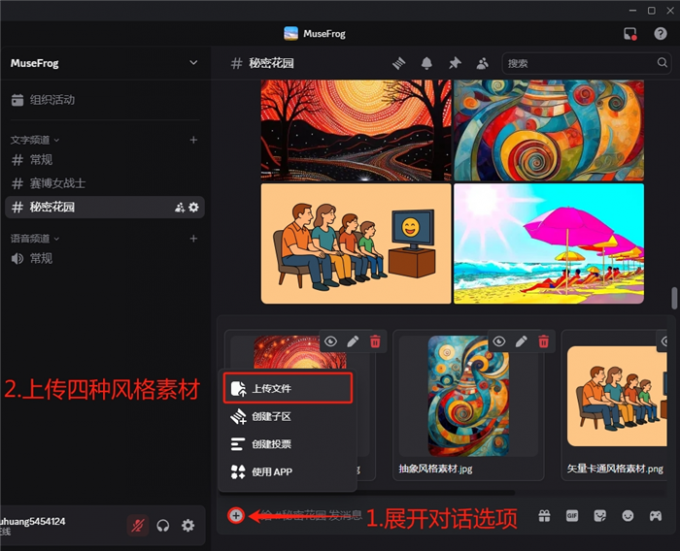680x551 pixels.
Task: Click the 秘密花园 channel title in header
Action: pos(271,63)
